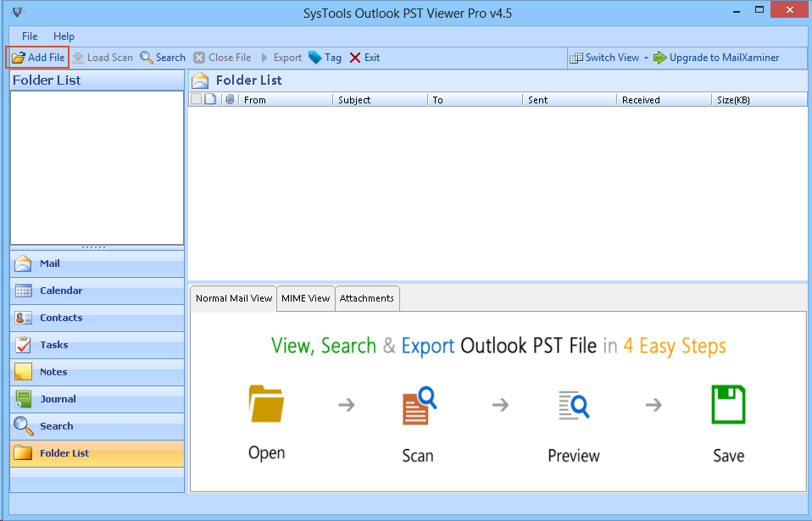Sort by the Received column header
Image resolution: width=812 pixels, height=521 pixels.
(x=665, y=100)
